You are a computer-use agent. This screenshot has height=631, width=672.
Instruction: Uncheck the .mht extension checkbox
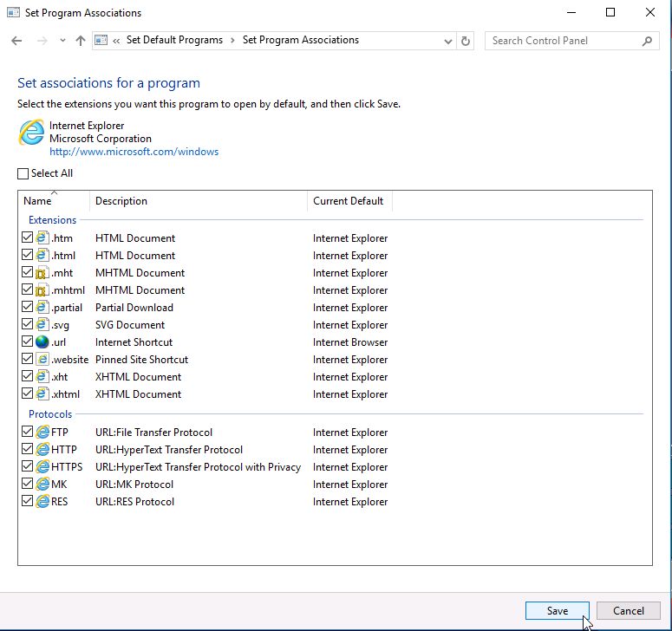pyautogui.click(x=28, y=272)
